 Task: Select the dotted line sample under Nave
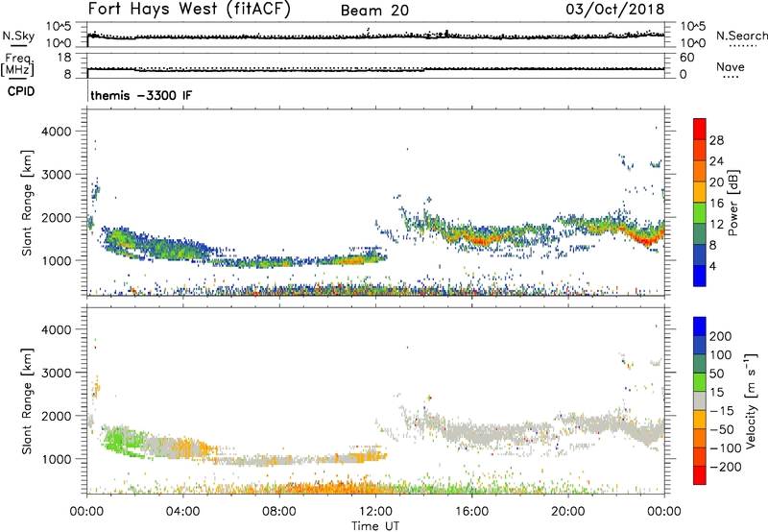pos(731,77)
